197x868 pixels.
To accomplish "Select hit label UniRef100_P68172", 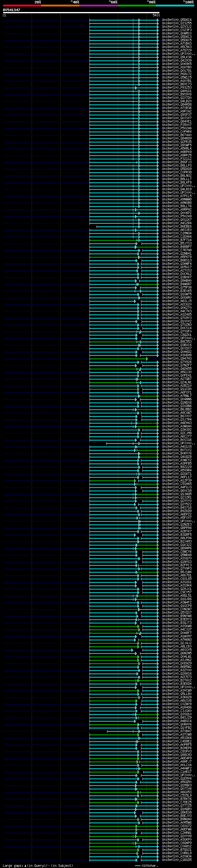I will 177,74.
